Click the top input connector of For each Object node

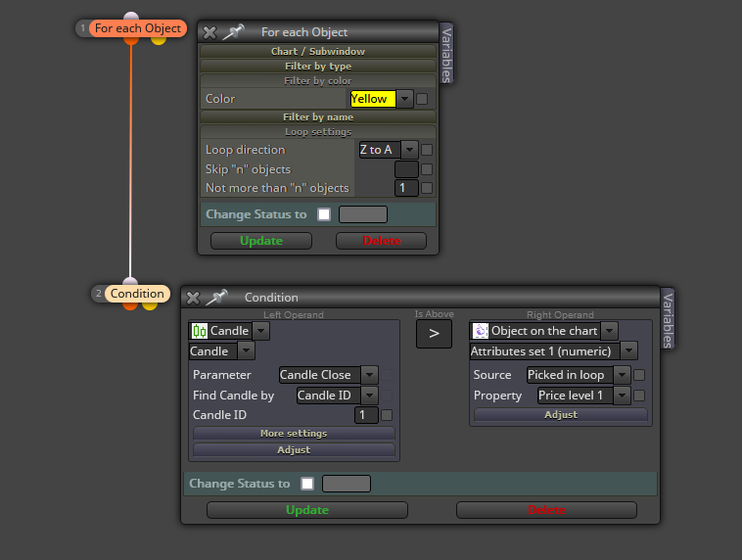tap(131, 16)
